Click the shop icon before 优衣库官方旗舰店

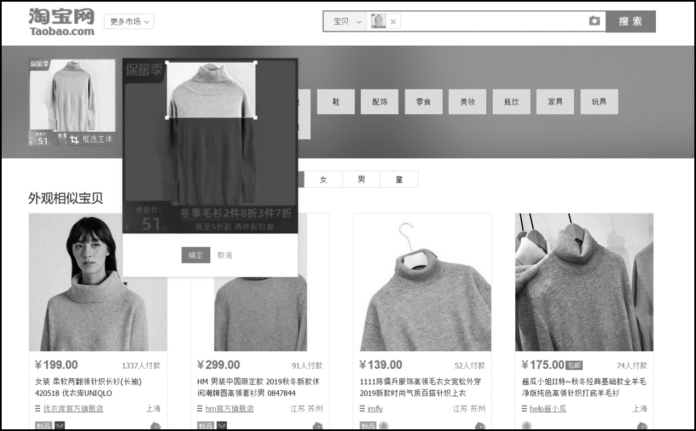click(36, 408)
